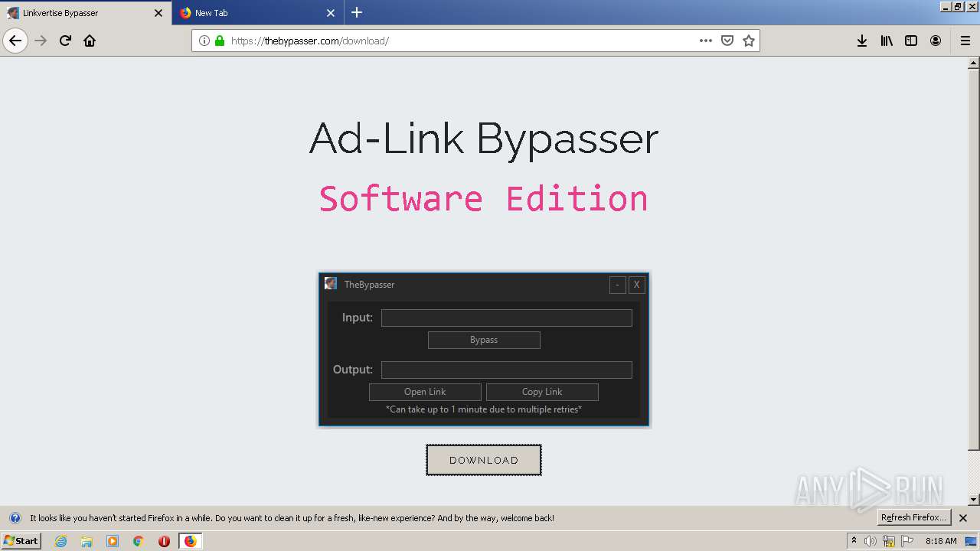Open the Windows Start menu
This screenshot has width=980, height=551.
[21, 541]
